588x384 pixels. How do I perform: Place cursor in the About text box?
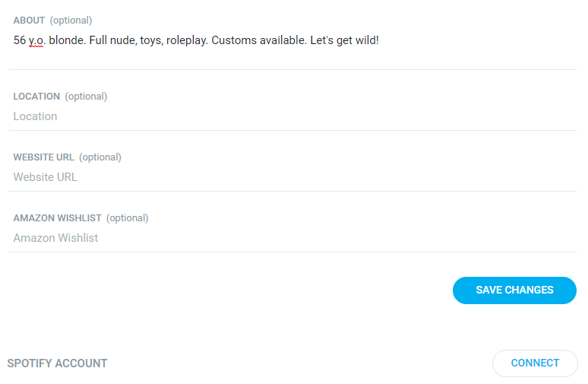coord(292,47)
